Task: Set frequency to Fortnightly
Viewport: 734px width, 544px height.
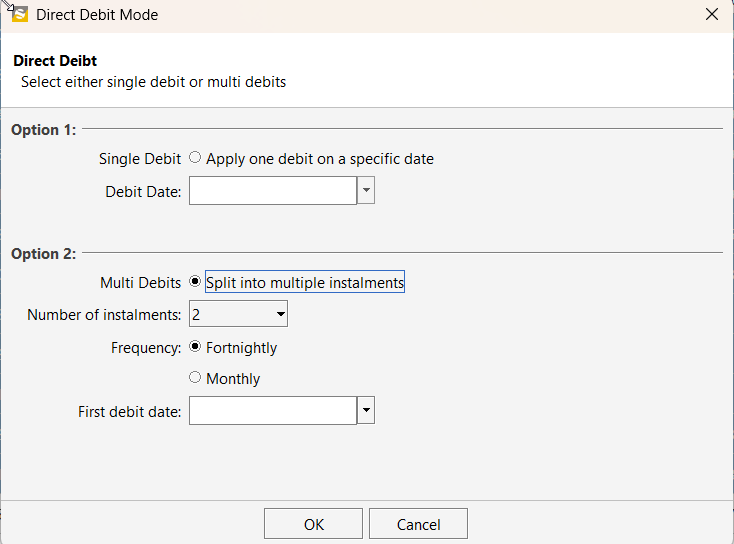Action: click(195, 348)
